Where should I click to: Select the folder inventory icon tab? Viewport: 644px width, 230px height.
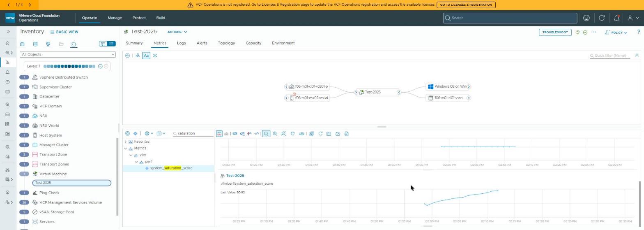point(61,44)
